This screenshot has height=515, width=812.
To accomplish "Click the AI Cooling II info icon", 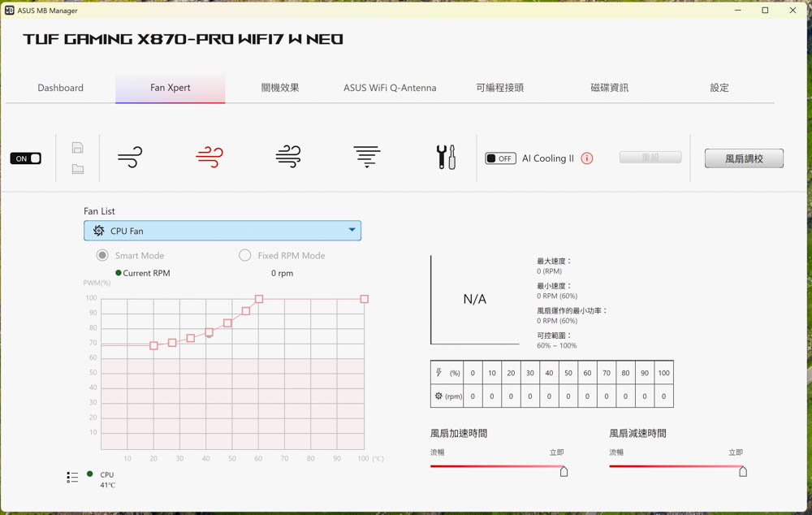I will pyautogui.click(x=587, y=158).
